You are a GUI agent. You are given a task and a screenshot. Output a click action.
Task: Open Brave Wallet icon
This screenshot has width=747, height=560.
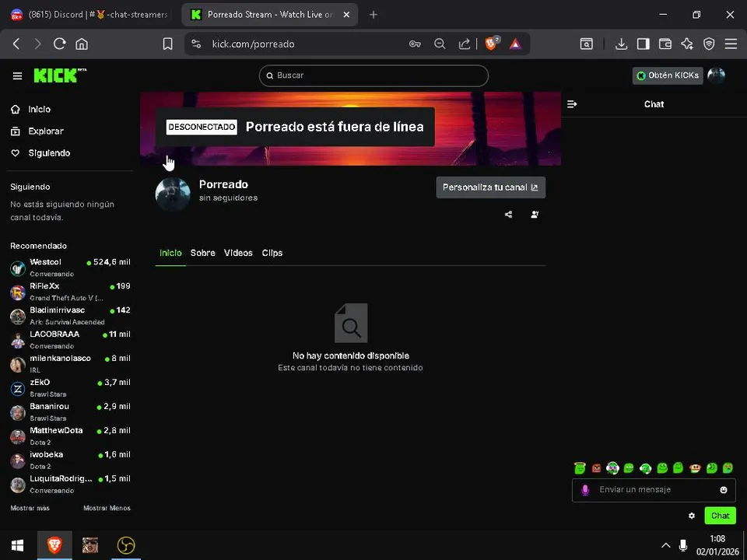(x=665, y=44)
